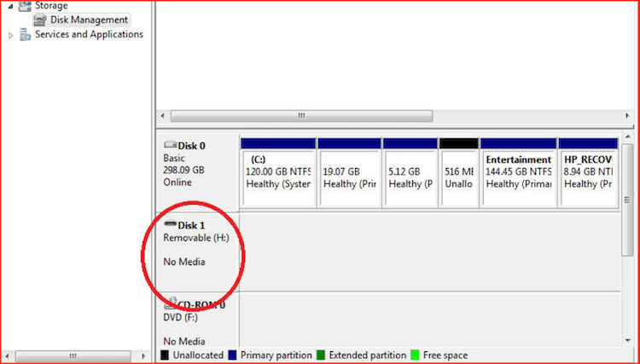Viewport: 640px width, 364px height.
Task: Click Disk 1 No Media status text
Action: (184, 262)
